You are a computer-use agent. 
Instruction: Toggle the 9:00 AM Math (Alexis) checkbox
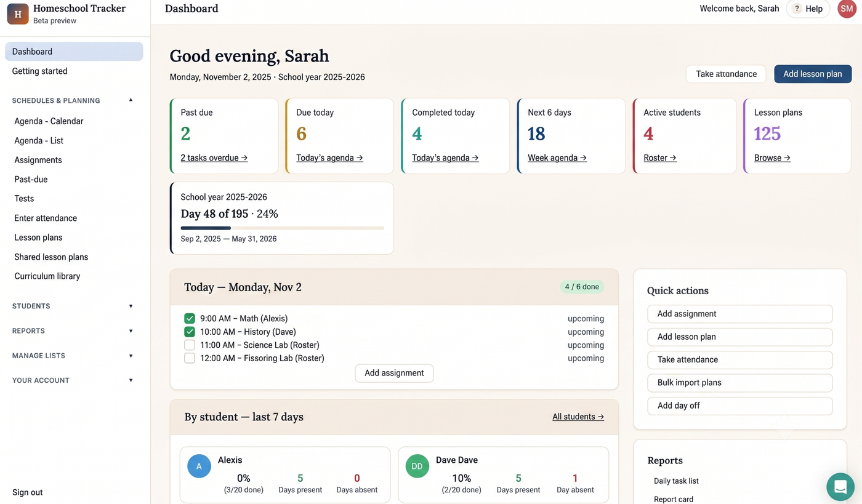(190, 319)
